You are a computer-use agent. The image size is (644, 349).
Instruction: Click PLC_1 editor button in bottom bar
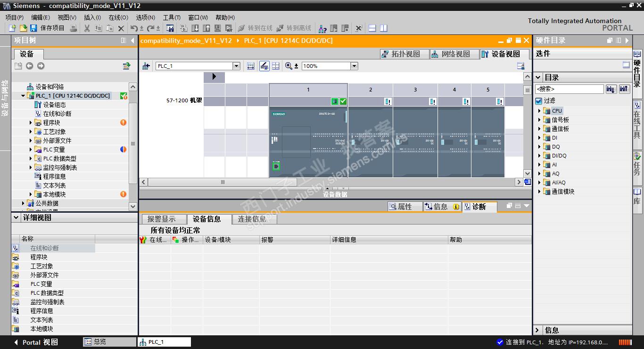(164, 342)
